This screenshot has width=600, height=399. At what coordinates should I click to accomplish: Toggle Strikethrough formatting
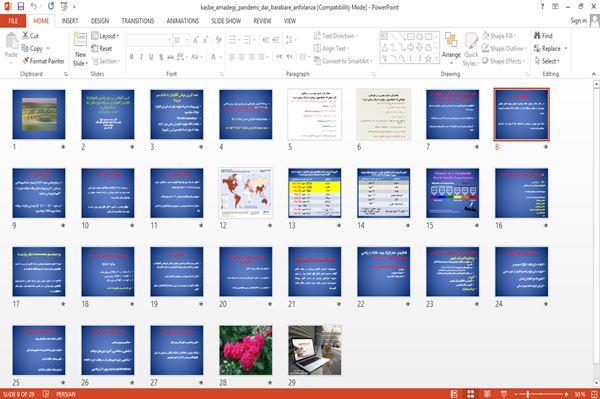click(170, 57)
